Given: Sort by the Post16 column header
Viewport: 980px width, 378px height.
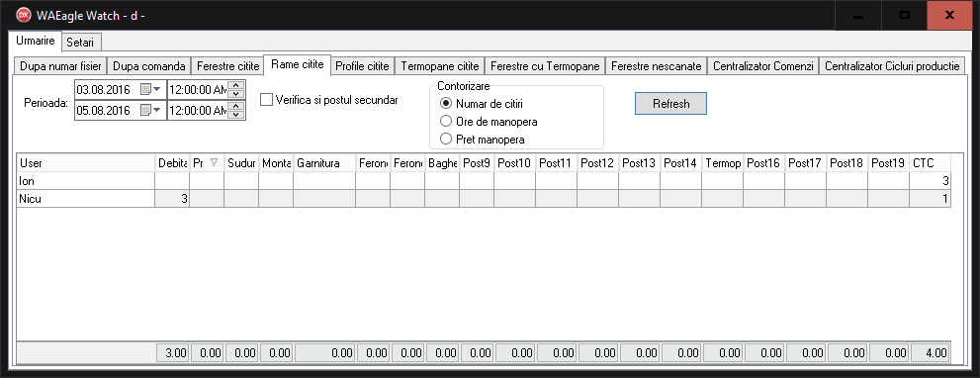Looking at the screenshot, I should pos(763,162).
